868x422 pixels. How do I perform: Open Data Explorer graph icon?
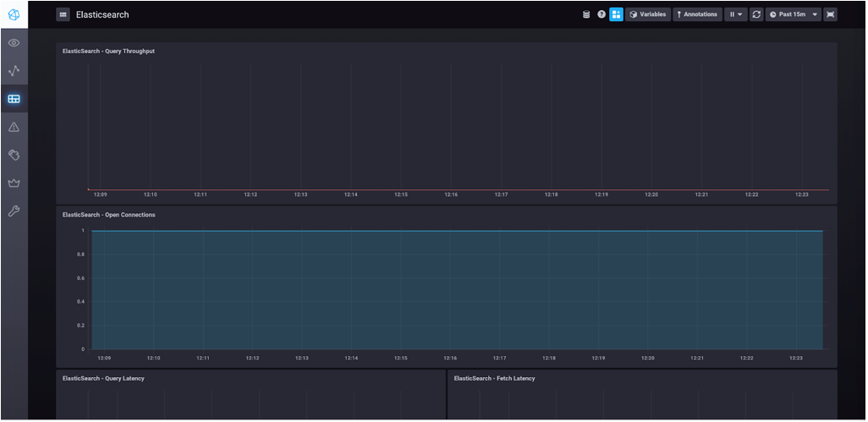pyautogui.click(x=14, y=71)
